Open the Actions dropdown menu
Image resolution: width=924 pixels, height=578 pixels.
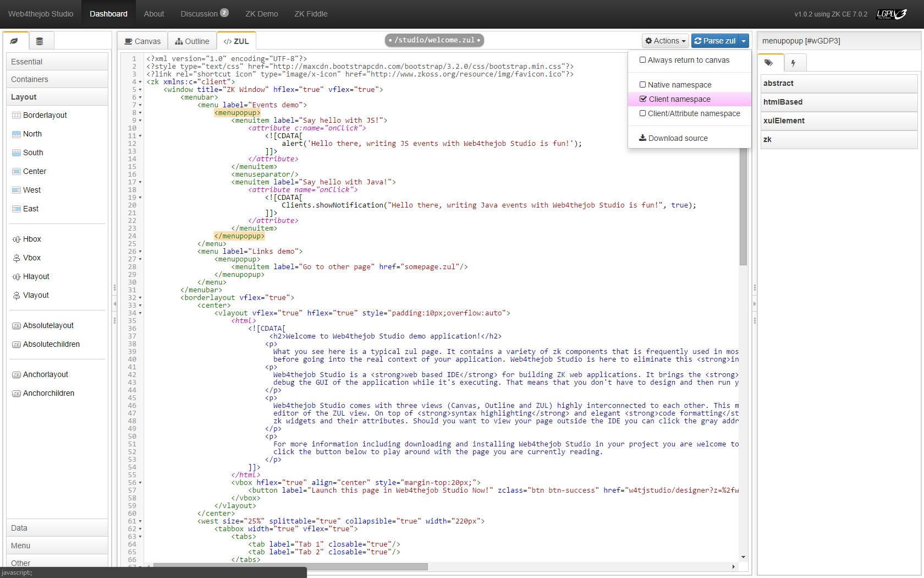pos(665,41)
